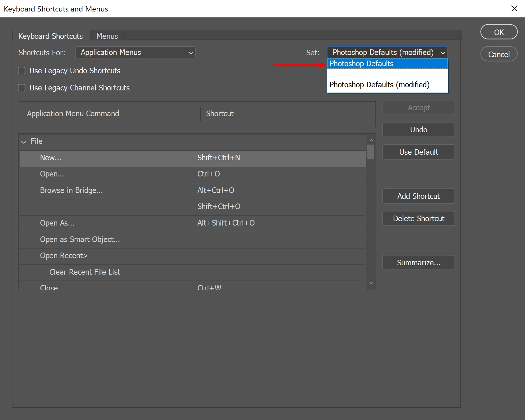Select the Keyboard Shortcuts tab
Image resolution: width=525 pixels, height=420 pixels.
coord(51,36)
